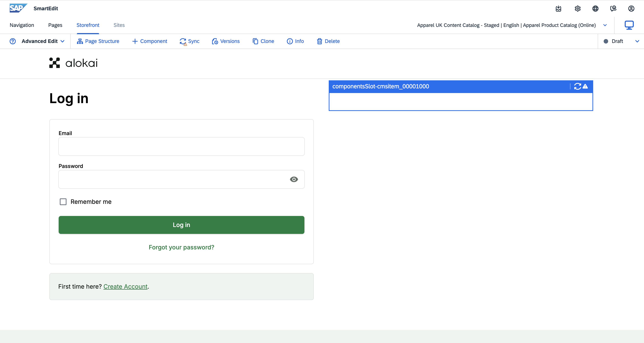Click the SAP logo
Viewport: 644px width, 343px height.
click(18, 8)
